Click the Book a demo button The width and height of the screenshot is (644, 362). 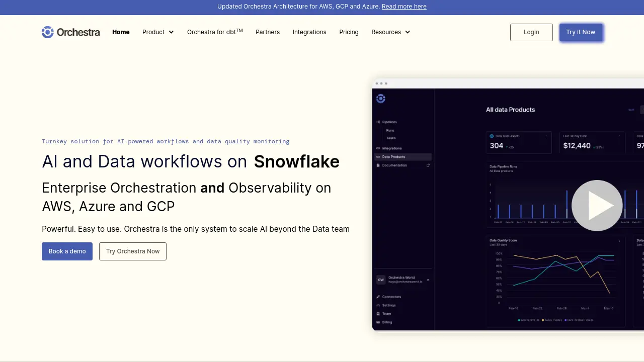point(67,251)
